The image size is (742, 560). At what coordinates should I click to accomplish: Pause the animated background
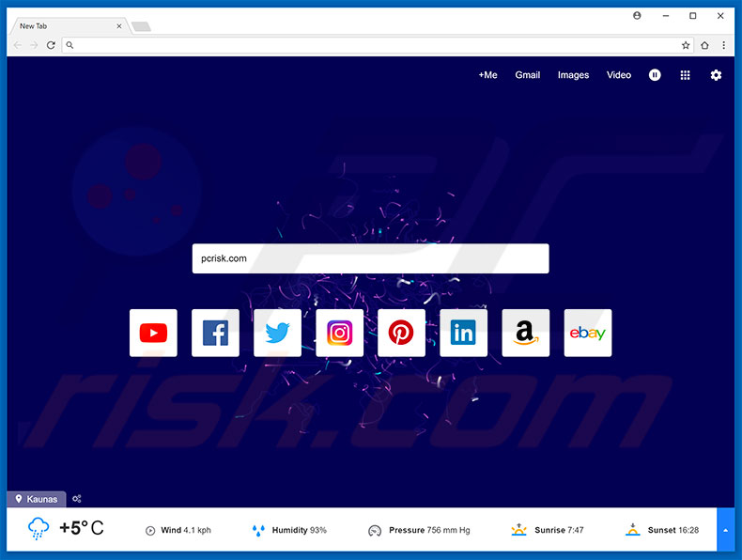[655, 75]
